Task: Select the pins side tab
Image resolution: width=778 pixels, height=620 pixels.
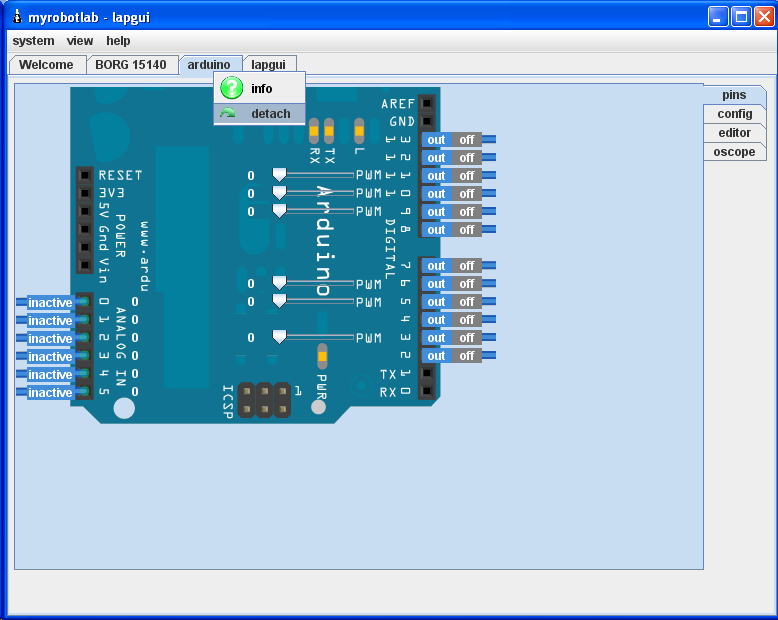Action: click(734, 95)
